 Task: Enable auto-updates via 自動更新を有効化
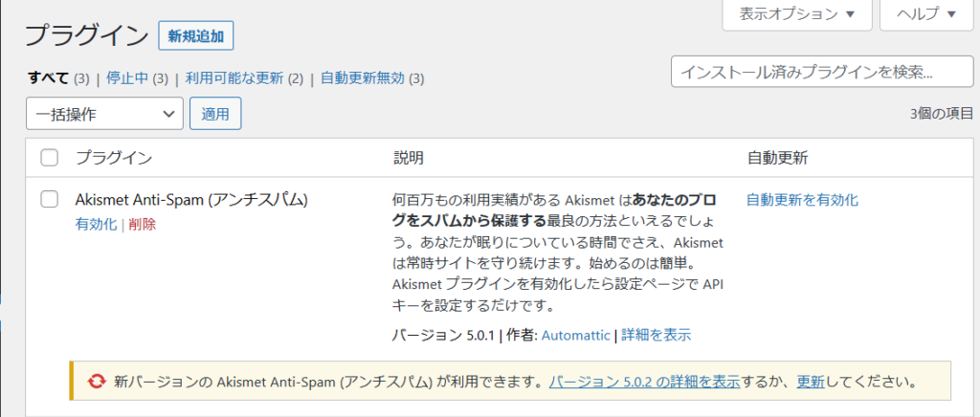[x=802, y=200]
